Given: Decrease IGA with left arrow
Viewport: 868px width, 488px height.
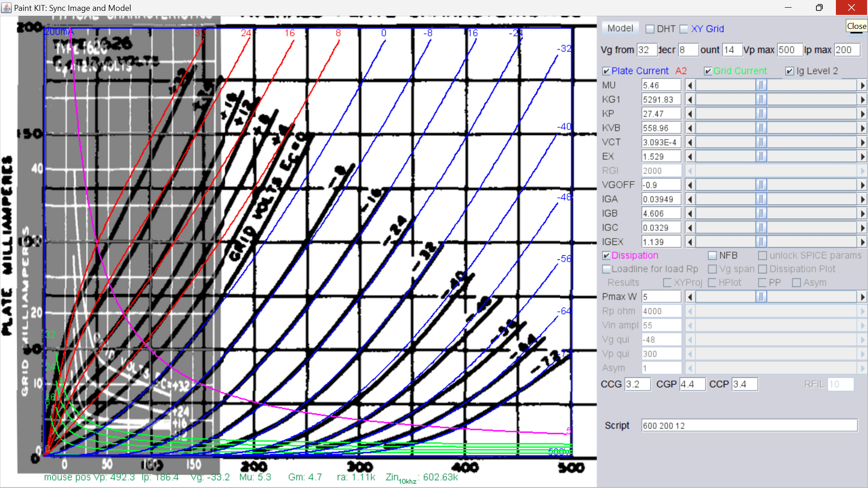Looking at the screenshot, I should pos(690,199).
